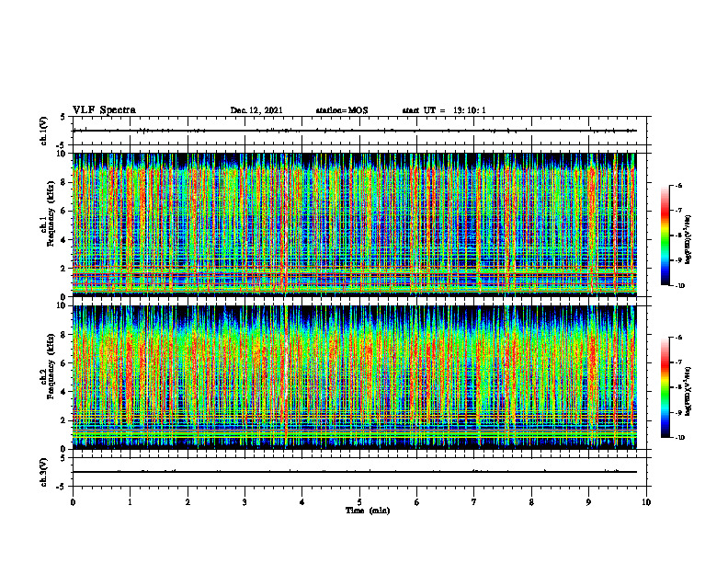Click the ch.2 spectrogram panel

[354, 377]
